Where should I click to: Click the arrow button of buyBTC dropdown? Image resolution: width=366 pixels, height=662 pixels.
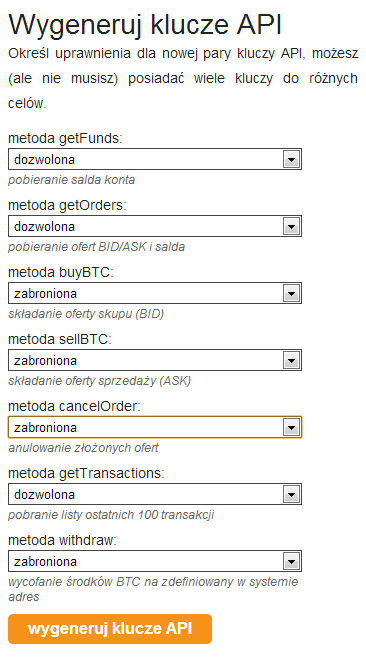(x=291, y=294)
